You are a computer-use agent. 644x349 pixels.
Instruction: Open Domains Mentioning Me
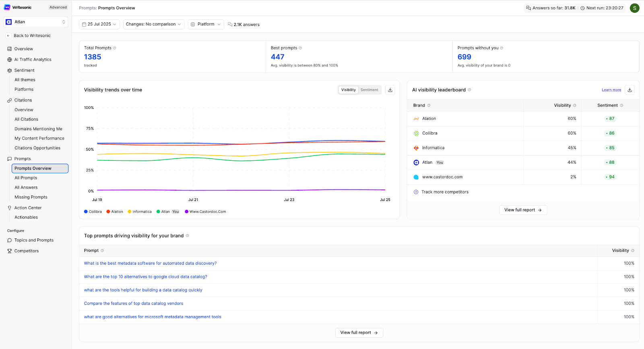pos(39,129)
